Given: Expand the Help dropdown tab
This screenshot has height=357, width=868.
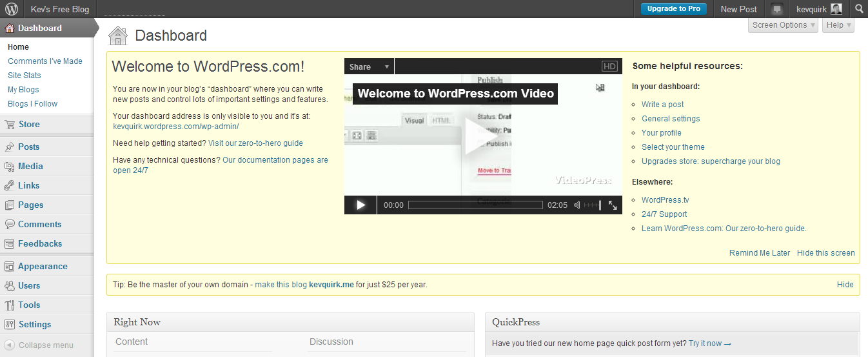Looking at the screenshot, I should click(x=838, y=25).
